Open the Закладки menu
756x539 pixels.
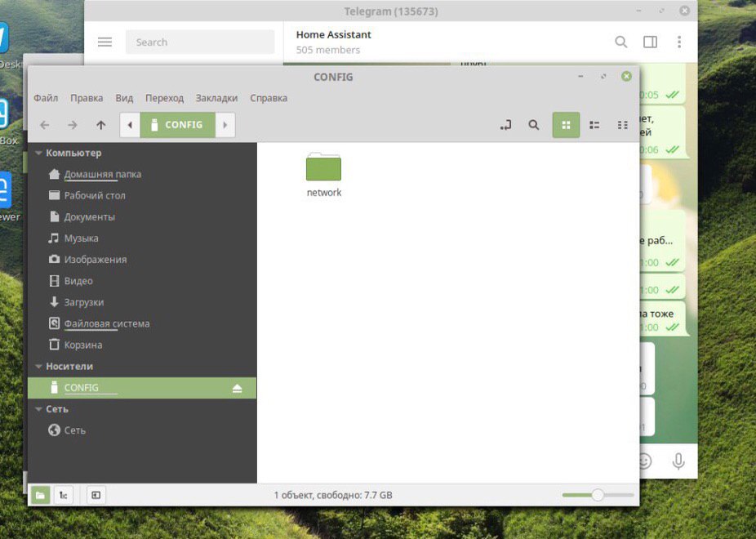pos(216,98)
